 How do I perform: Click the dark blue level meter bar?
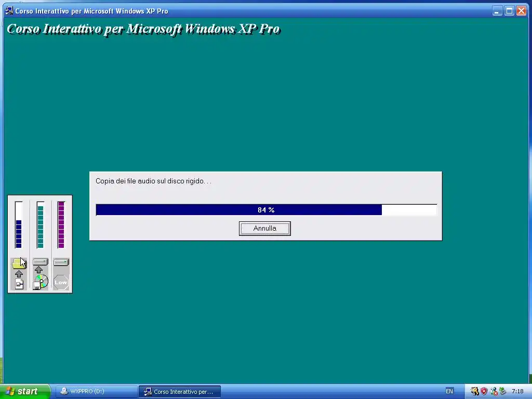[19, 224]
